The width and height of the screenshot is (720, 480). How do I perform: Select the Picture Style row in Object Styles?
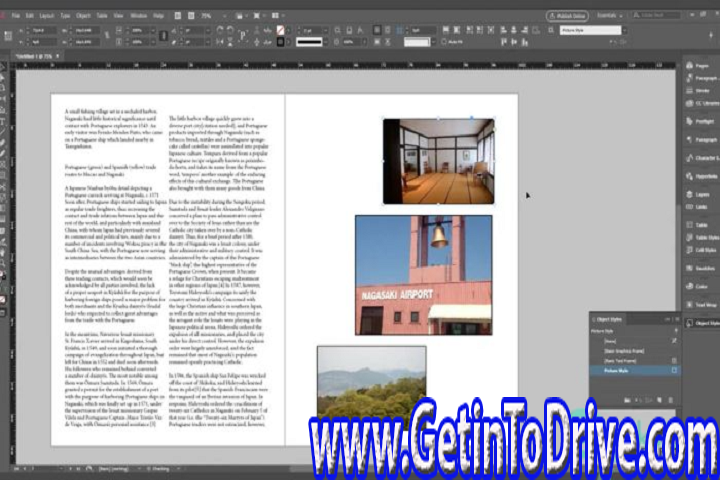pyautogui.click(x=634, y=371)
